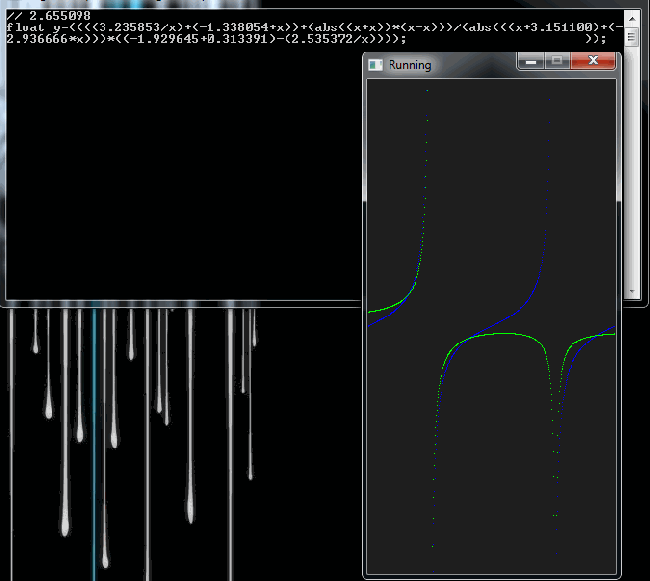Click the console scrollbar up arrow

tap(631, 22)
